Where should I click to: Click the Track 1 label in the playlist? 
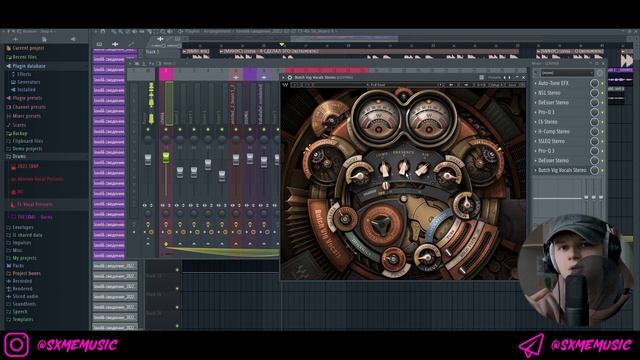tap(153, 52)
